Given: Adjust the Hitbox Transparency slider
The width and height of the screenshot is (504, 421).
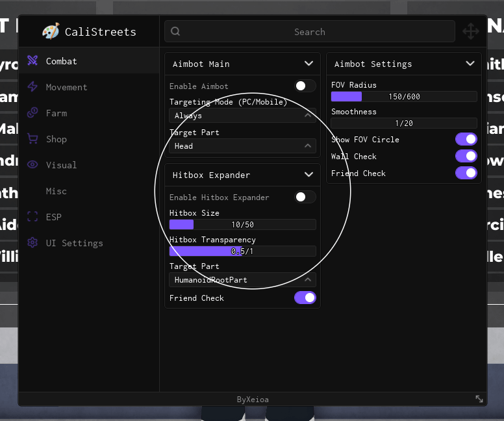Looking at the screenshot, I should pos(242,251).
